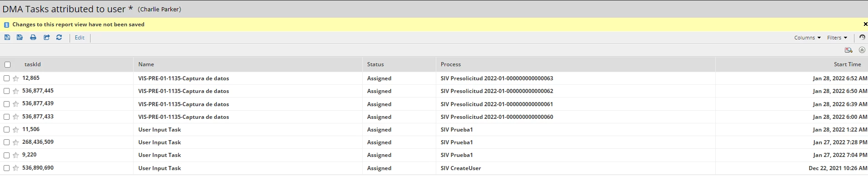The width and height of the screenshot is (868, 181).
Task: Sort by the Process column header
Action: point(451,64)
